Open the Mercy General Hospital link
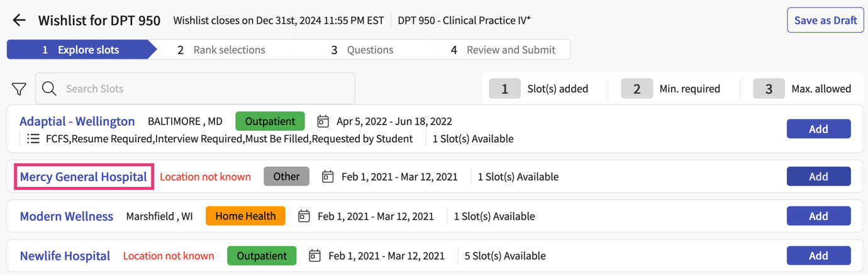The height and width of the screenshot is (275, 868). [84, 177]
